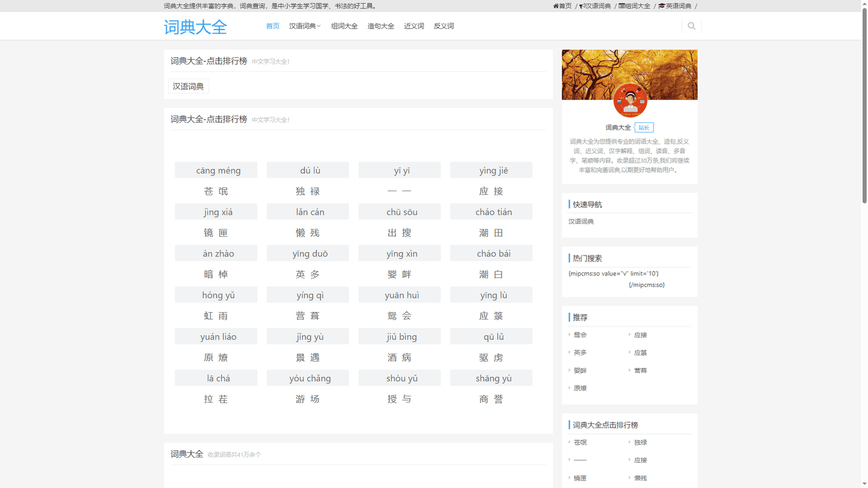Click the 词典大全 site logo
Screen dimensions: 868x488
(x=195, y=27)
